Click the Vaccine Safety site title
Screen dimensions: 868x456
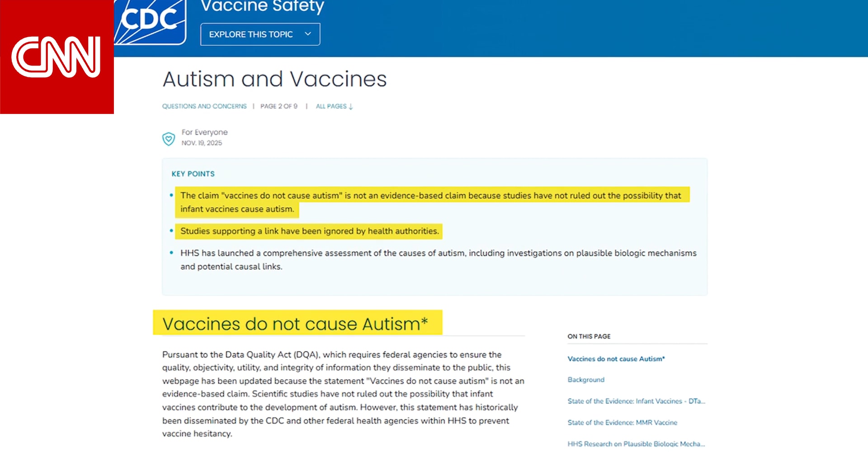click(x=262, y=6)
